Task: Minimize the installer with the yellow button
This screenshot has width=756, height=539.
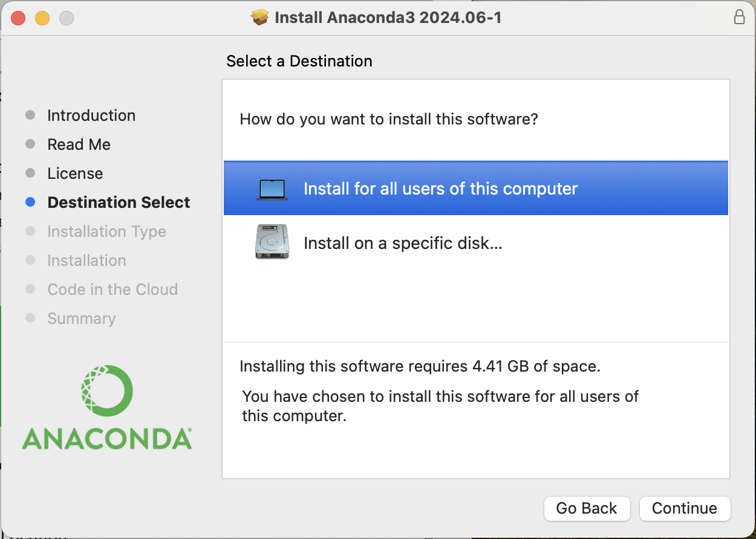Action: coord(42,18)
